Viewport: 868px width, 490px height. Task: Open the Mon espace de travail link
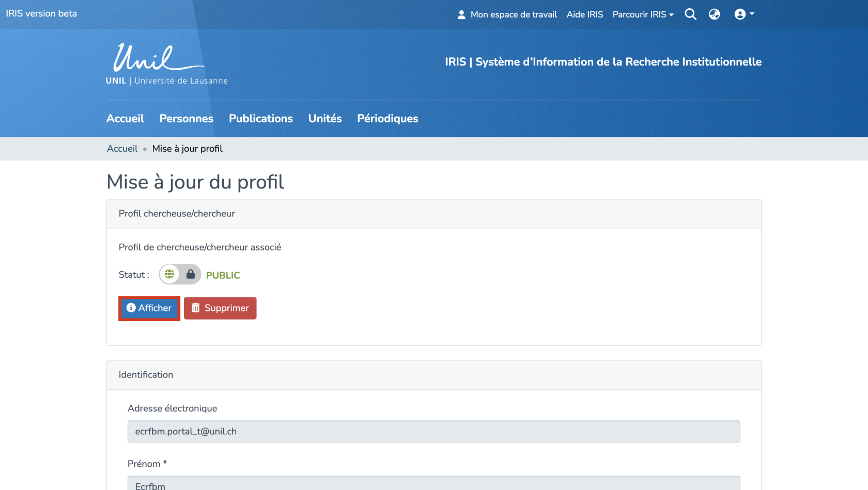tap(513, 14)
